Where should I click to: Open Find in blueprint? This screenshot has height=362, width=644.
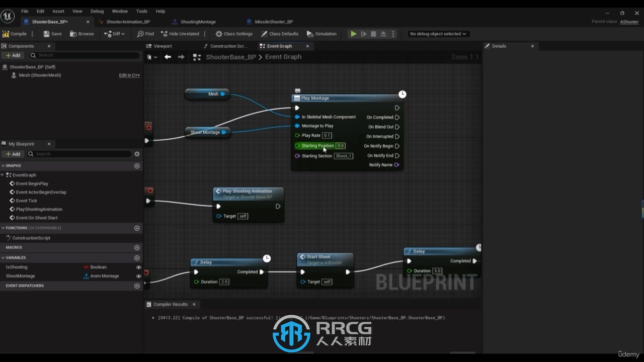pyautogui.click(x=145, y=34)
